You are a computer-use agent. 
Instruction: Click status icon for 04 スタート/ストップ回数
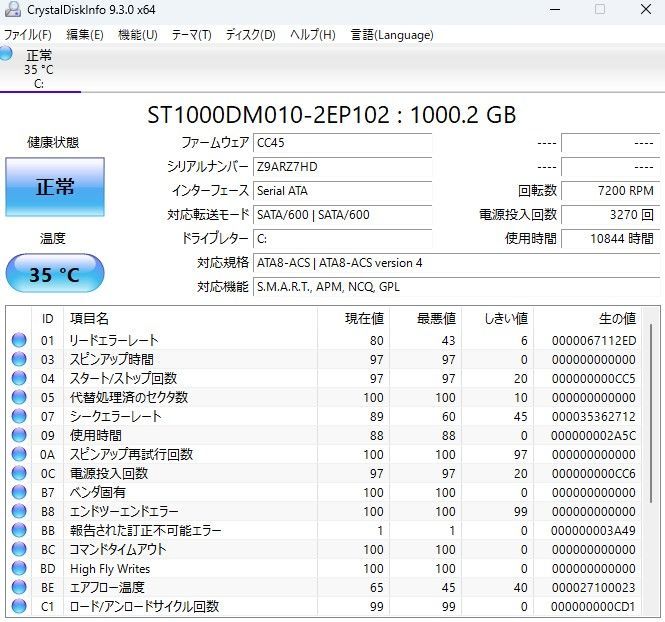19,378
